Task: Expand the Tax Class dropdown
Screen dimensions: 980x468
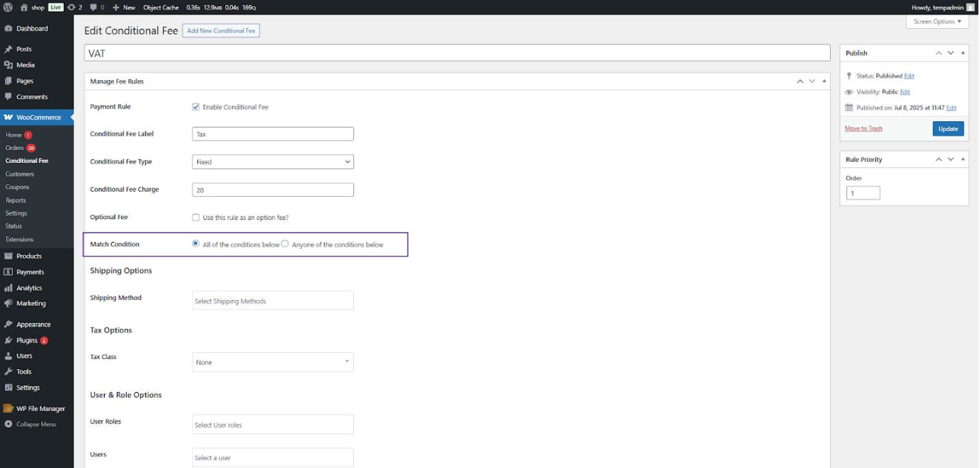Action: [273, 362]
